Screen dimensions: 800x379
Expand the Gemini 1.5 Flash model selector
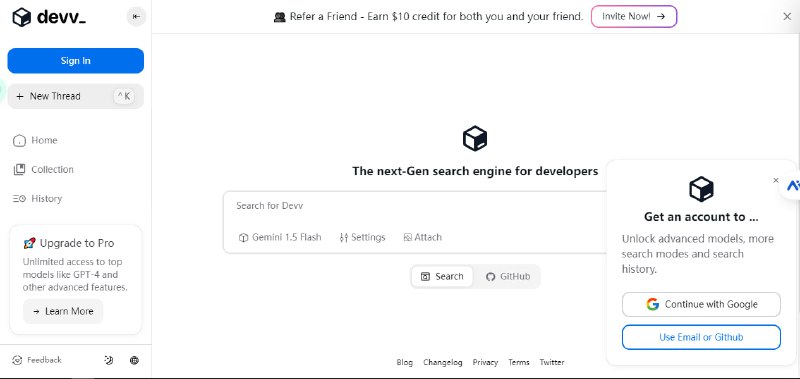pos(280,237)
